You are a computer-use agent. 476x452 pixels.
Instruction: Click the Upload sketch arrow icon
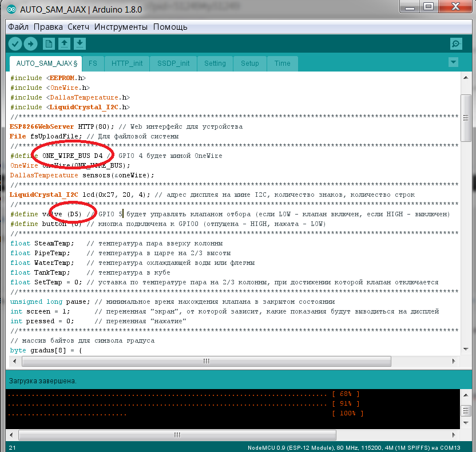point(30,43)
